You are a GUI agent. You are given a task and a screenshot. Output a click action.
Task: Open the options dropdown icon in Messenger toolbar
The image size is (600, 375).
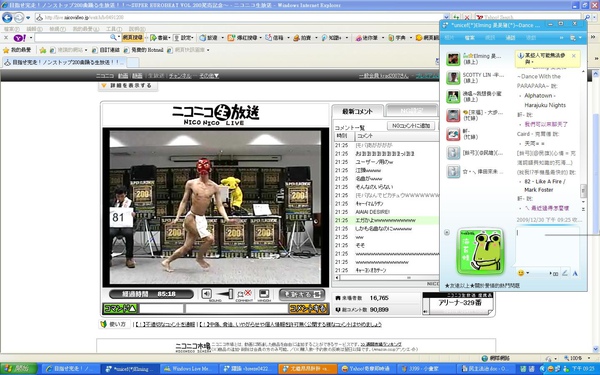(575, 38)
